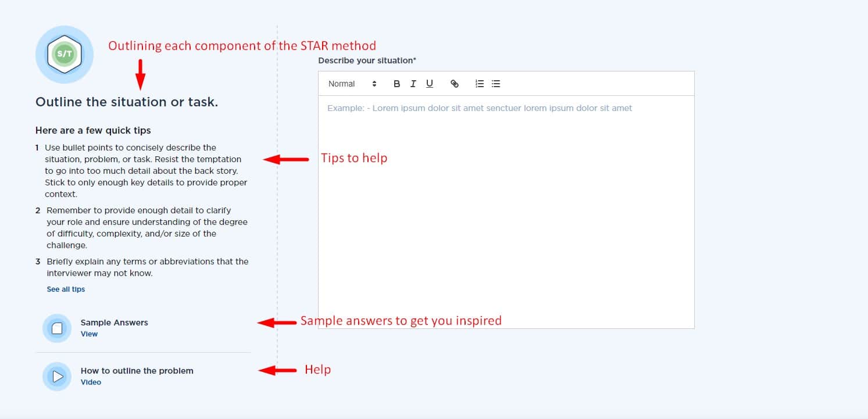Apply underline formatting in the editor toolbar
This screenshot has height=419, width=868.
429,83
